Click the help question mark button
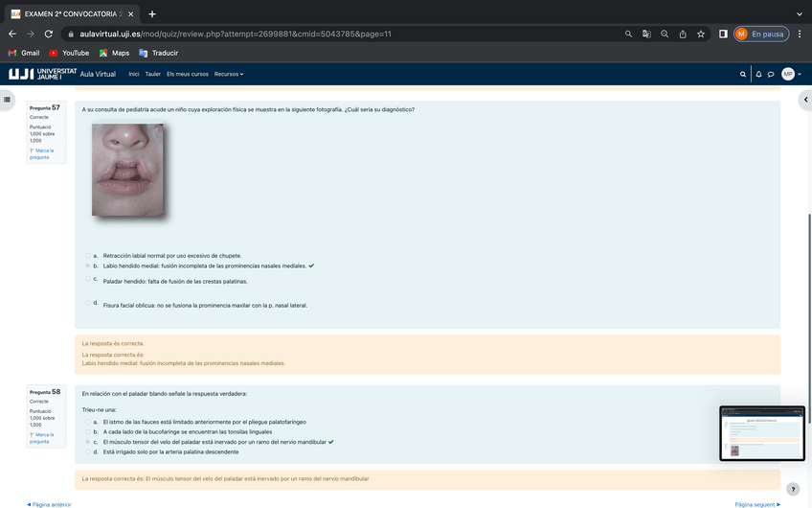This screenshot has width=812, height=508. [x=792, y=489]
